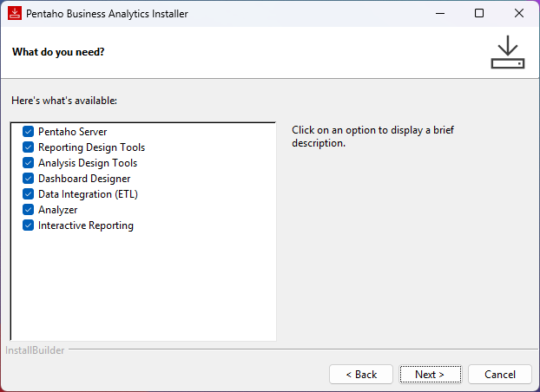Viewport: 540px width, 392px height.
Task: Click the Pentaho installer icon in title bar
Action: [x=15, y=14]
